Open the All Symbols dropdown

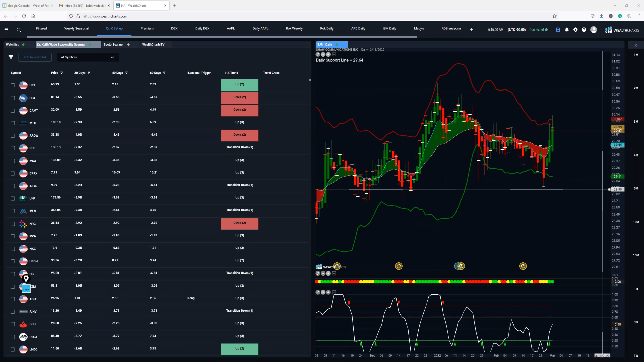tap(88, 57)
